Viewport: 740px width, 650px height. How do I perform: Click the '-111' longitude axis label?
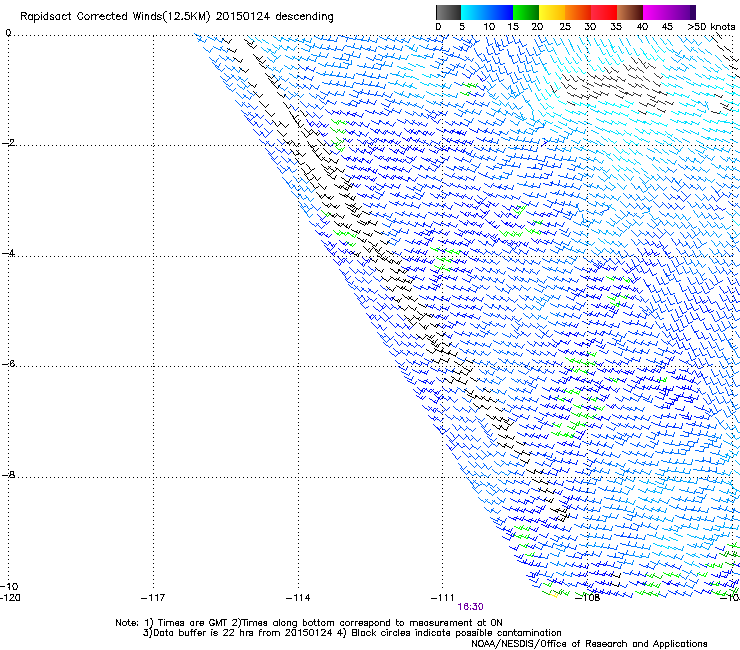(443, 598)
